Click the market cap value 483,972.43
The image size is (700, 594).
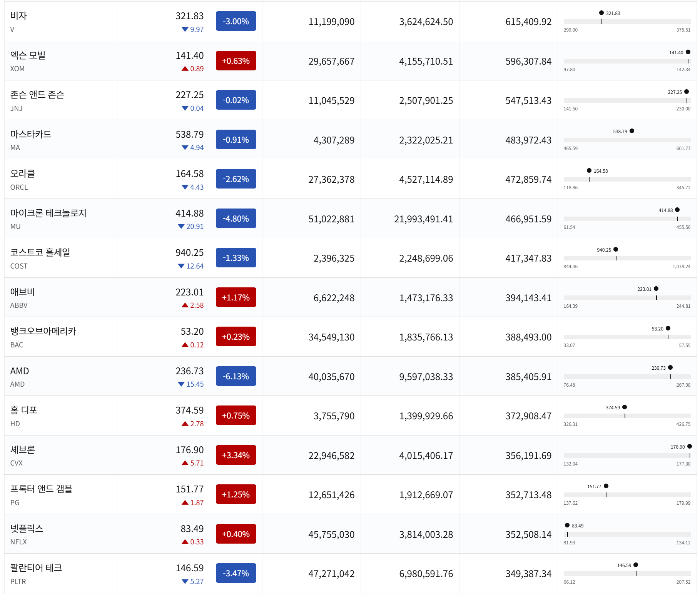528,140
